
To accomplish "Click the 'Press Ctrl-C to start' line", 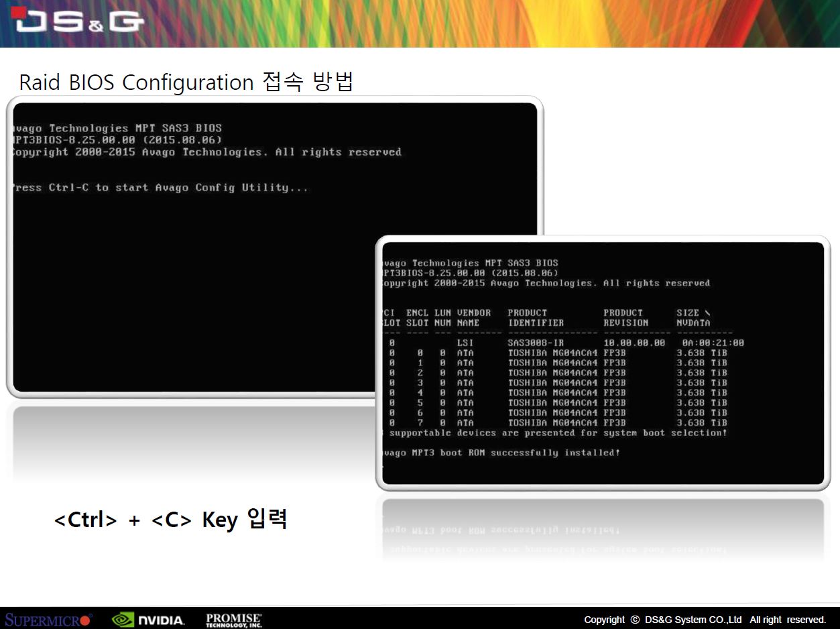I will point(160,188).
